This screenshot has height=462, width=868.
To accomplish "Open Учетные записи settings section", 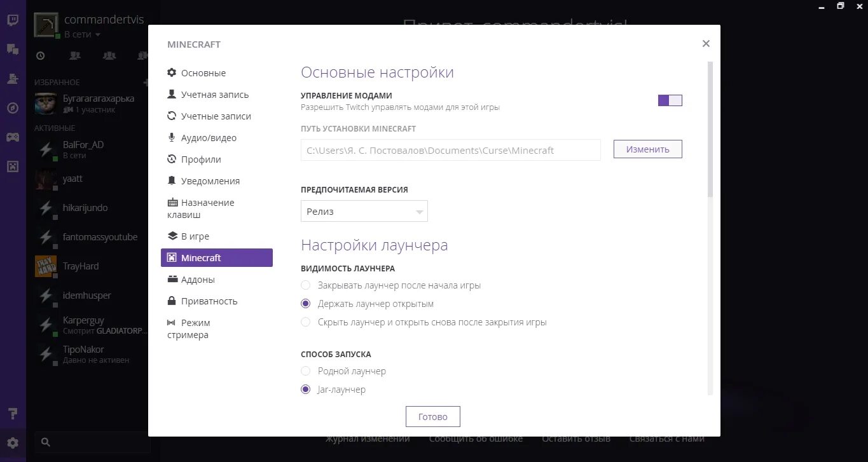I will point(217,116).
